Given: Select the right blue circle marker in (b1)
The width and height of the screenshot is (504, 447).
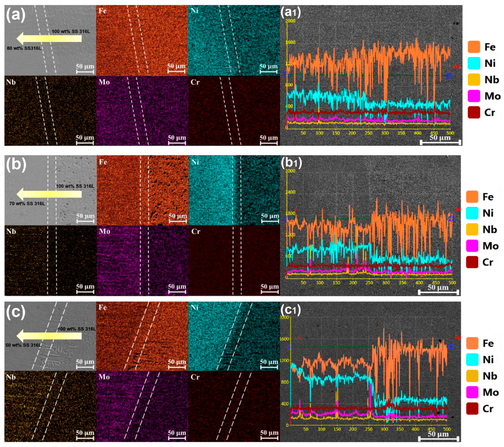Looking at the screenshot, I should click(451, 218).
